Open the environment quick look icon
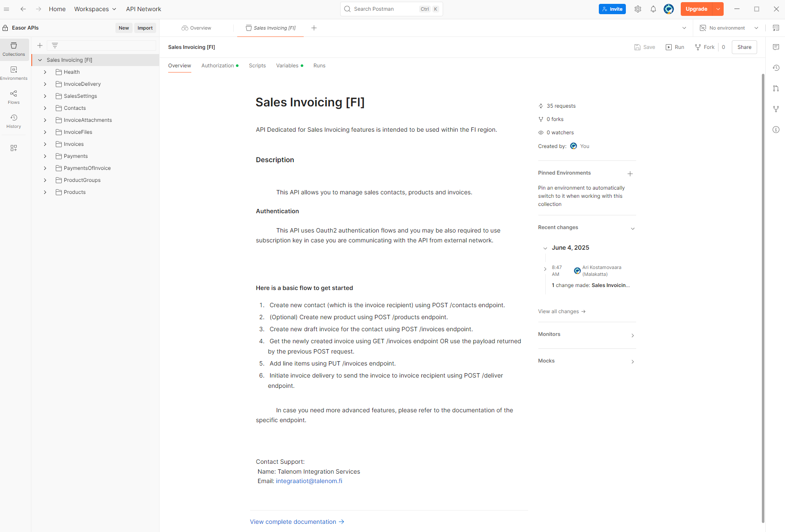The image size is (785, 532). 776,28
